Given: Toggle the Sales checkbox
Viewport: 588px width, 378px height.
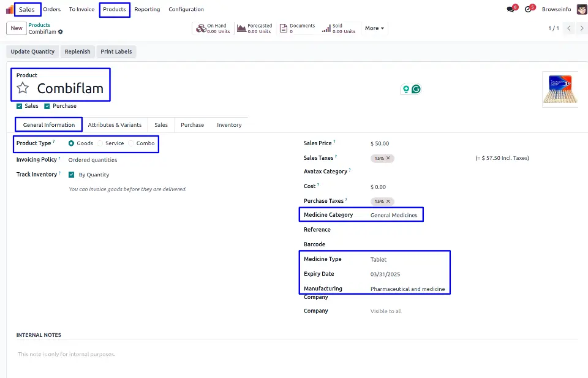Looking at the screenshot, I should coord(19,107).
